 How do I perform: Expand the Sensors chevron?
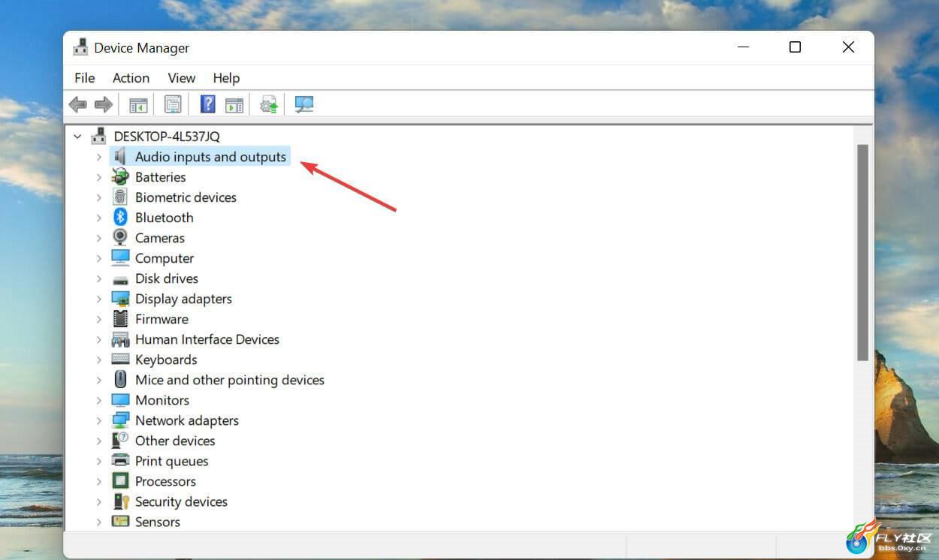point(98,522)
